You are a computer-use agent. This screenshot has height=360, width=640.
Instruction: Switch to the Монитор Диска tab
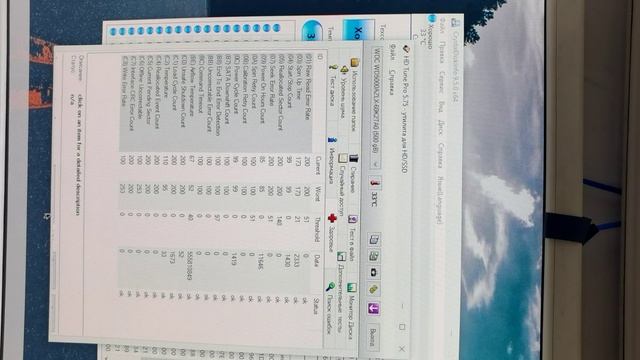pos(351,311)
